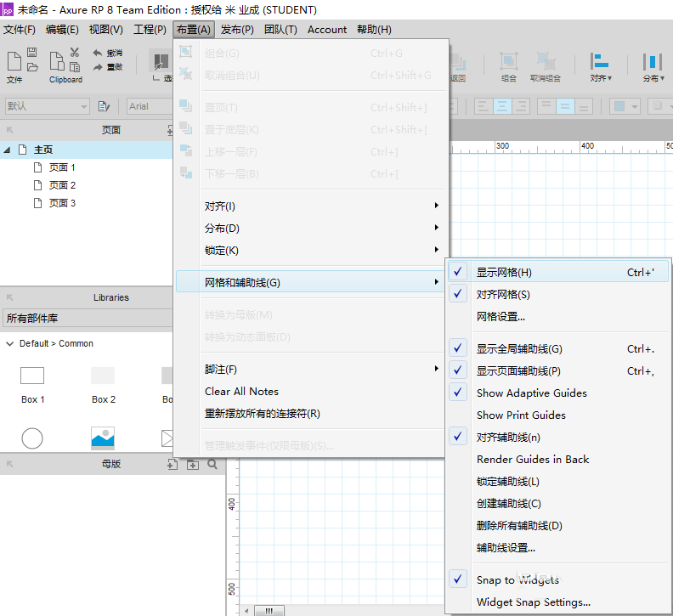Click the Cut scissors icon in Clipboard

(75, 53)
